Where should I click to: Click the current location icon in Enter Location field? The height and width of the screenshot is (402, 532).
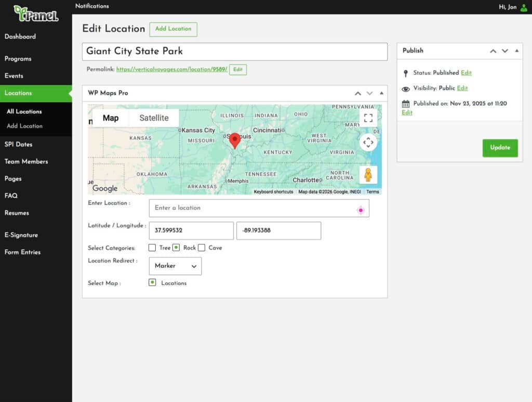361,210
